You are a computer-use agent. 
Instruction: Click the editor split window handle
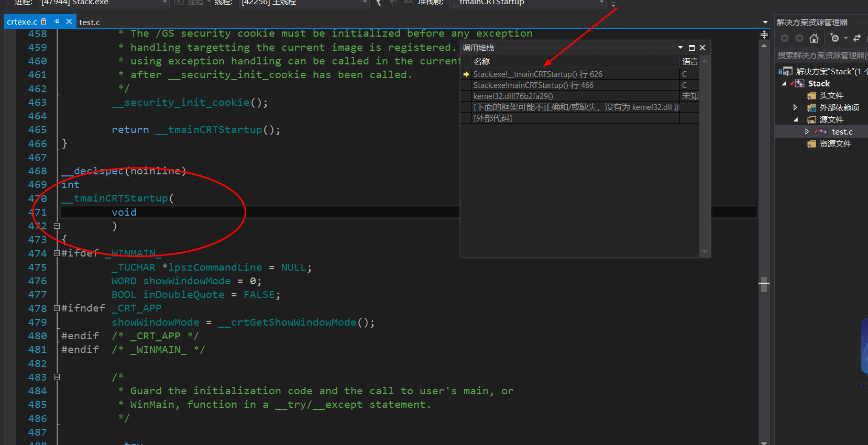click(x=764, y=35)
